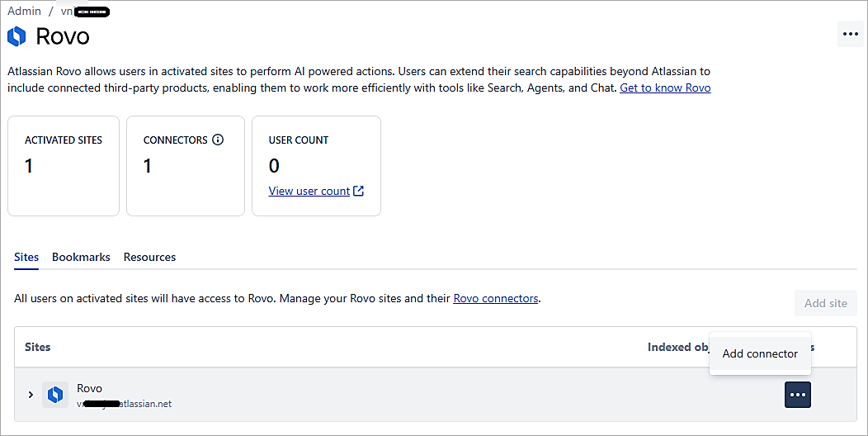Image resolution: width=868 pixels, height=436 pixels.
Task: Go to Admin in the breadcrumb
Action: [x=24, y=11]
